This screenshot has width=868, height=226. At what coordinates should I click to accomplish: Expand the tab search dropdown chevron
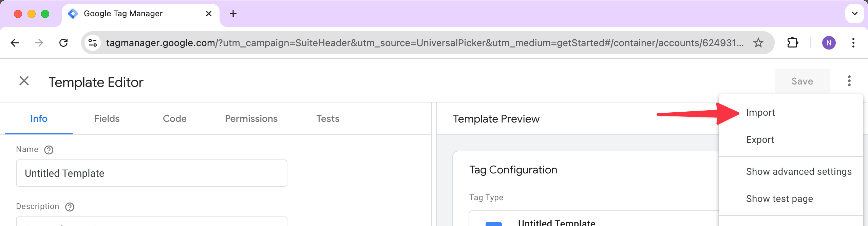pyautogui.click(x=854, y=14)
